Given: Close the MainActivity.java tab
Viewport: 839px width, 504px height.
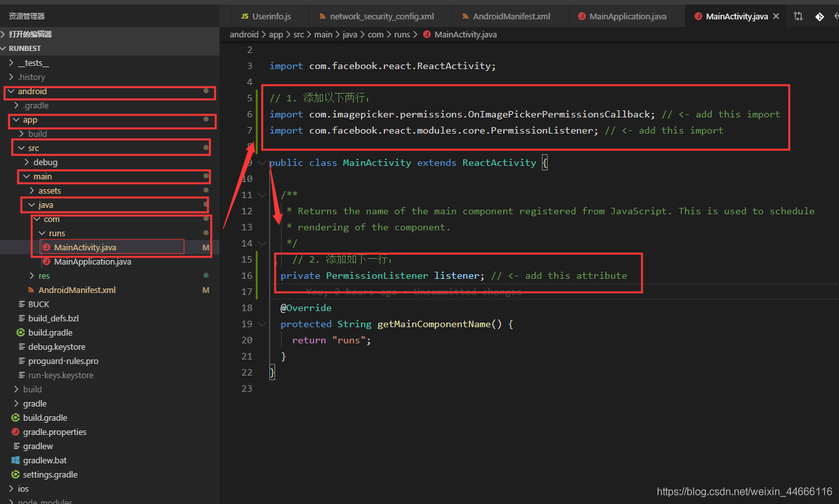Looking at the screenshot, I should [776, 16].
